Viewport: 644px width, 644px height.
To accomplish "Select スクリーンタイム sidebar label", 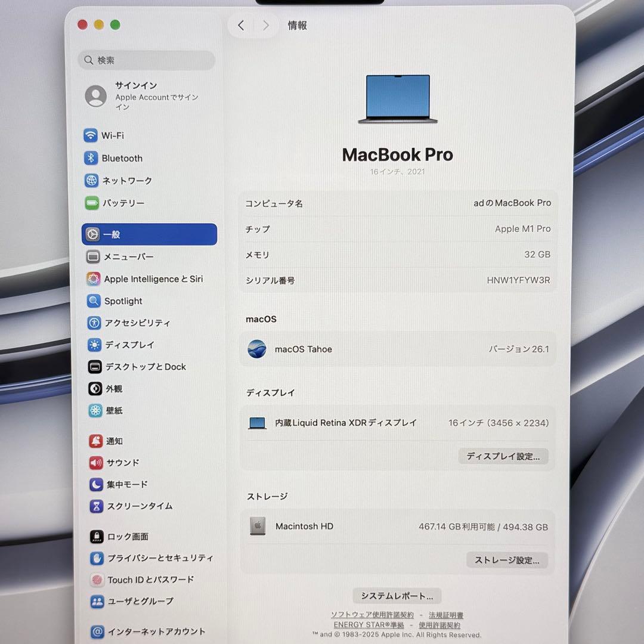I will [x=140, y=506].
